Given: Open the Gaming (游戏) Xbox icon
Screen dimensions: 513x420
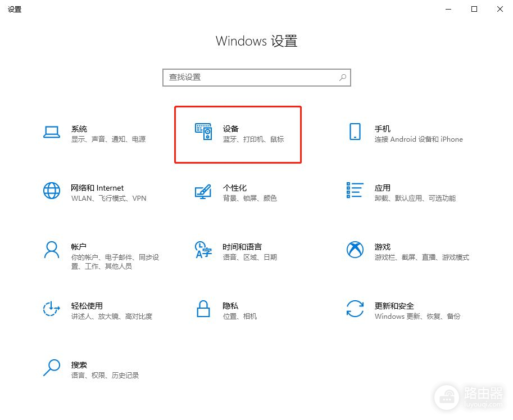Looking at the screenshot, I should [355, 249].
